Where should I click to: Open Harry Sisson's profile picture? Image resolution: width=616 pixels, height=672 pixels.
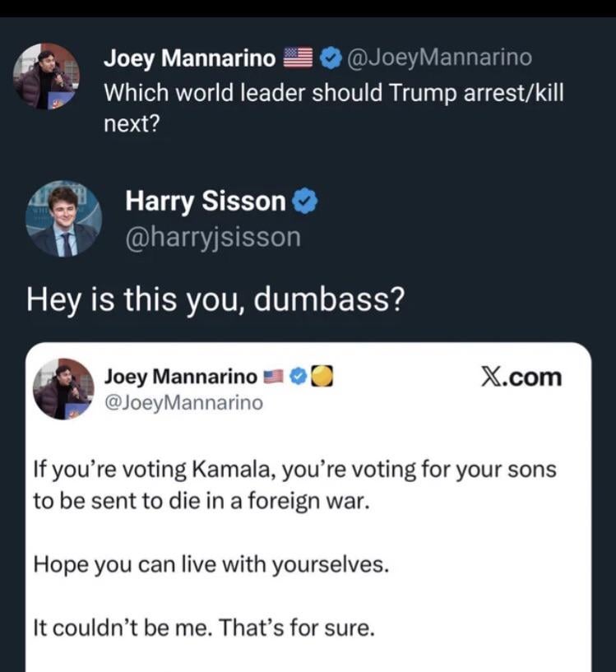tap(64, 220)
